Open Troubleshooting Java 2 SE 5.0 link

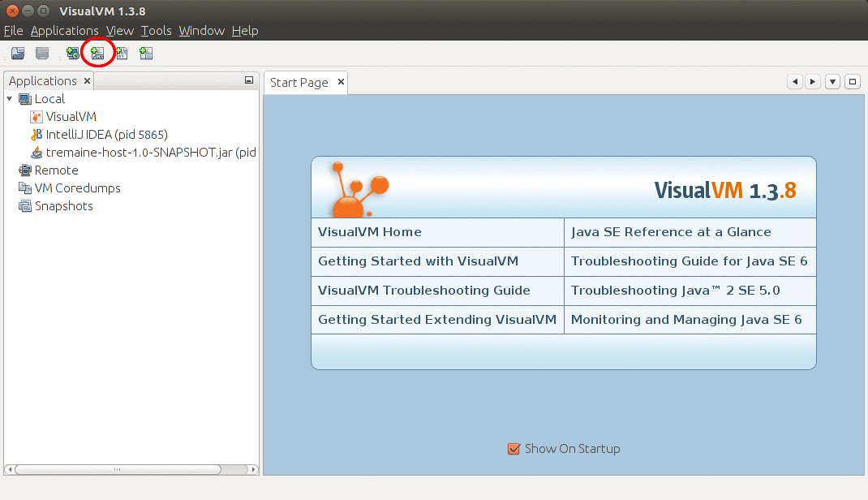[x=676, y=291]
